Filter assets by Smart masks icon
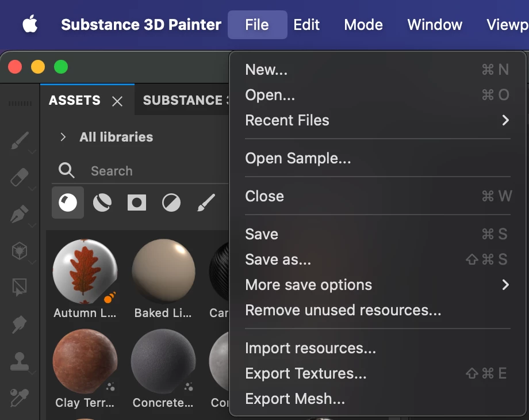The height and width of the screenshot is (420, 529). 137,203
